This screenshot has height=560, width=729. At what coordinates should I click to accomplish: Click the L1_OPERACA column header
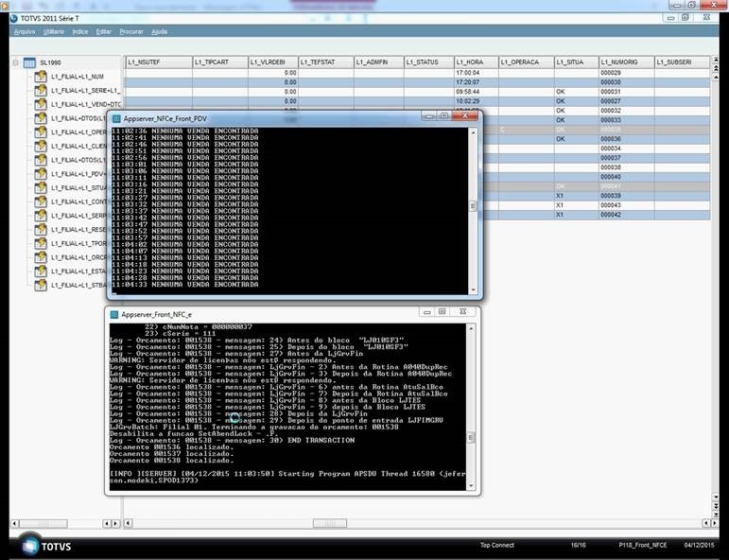coord(527,61)
